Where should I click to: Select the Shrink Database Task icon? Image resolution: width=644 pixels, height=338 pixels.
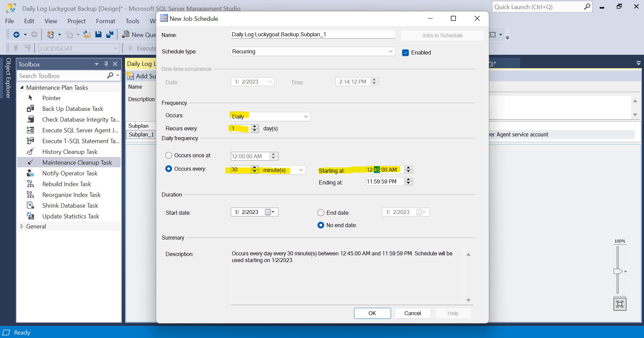31,205
